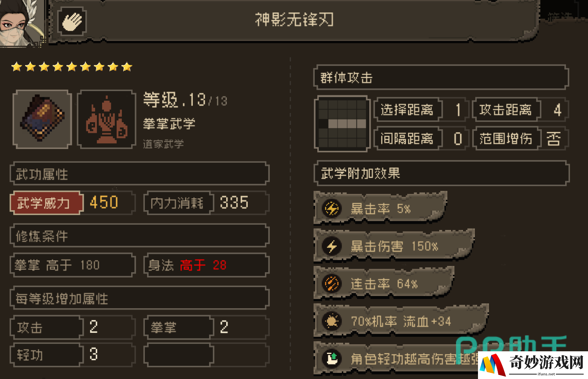Select the 暴击伤害 150% bolt icon
The image size is (588, 379).
point(331,246)
